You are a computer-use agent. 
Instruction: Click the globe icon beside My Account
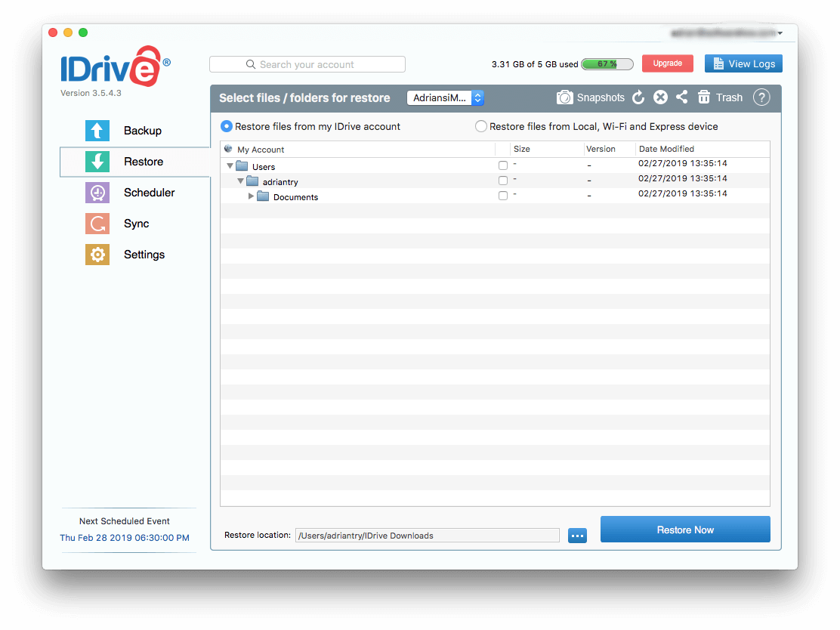(228, 149)
